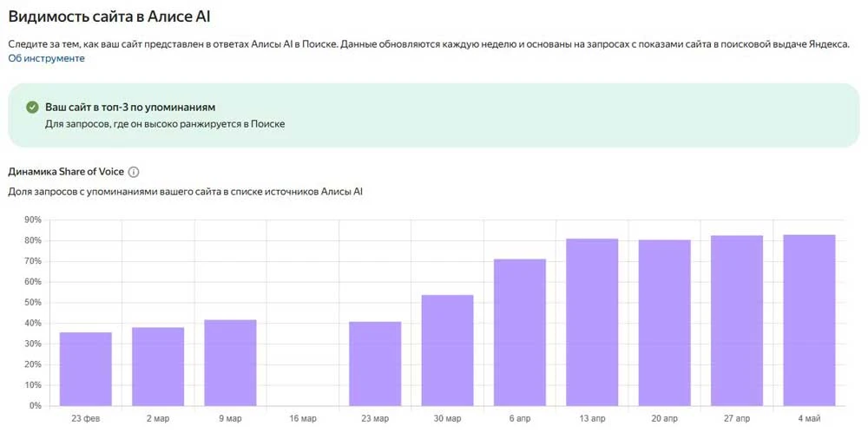Image resolution: width=868 pixels, height=446 pixels.
Task: Click the 40% axis label
Action: (33, 323)
